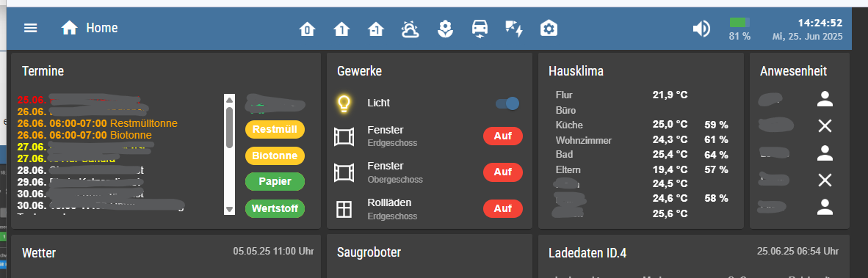Click the Home title in header
The width and height of the screenshot is (868, 278).
(102, 28)
